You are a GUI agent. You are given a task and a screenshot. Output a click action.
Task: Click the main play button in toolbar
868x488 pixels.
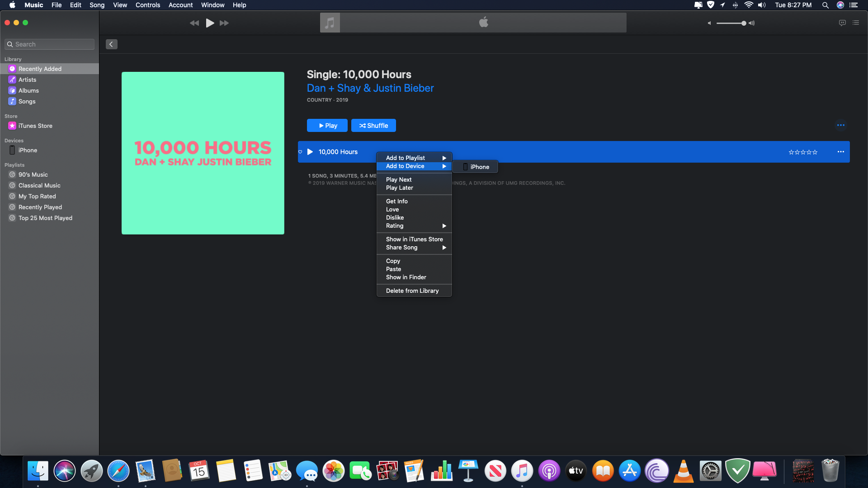point(210,23)
